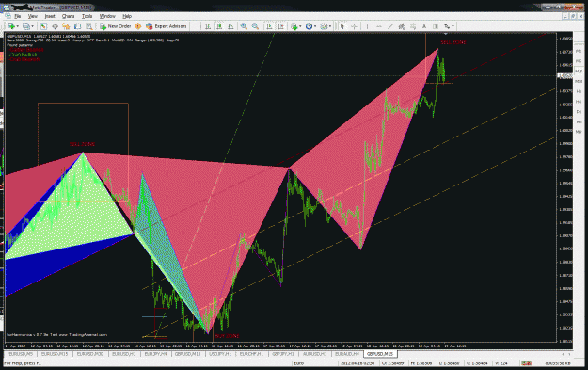Expand the Profiles dropdown arrow
The height and width of the screenshot is (370, 588).
click(x=32, y=26)
